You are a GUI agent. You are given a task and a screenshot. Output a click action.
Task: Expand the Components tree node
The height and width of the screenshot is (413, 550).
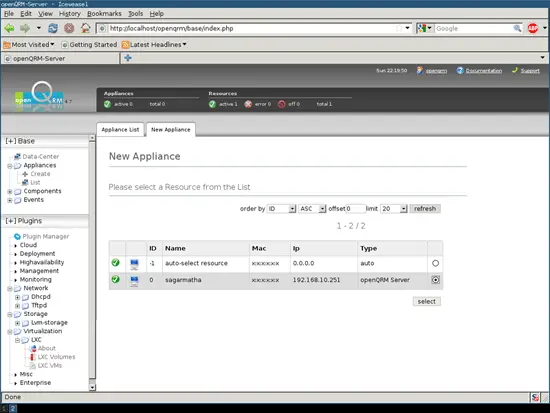tap(10, 192)
